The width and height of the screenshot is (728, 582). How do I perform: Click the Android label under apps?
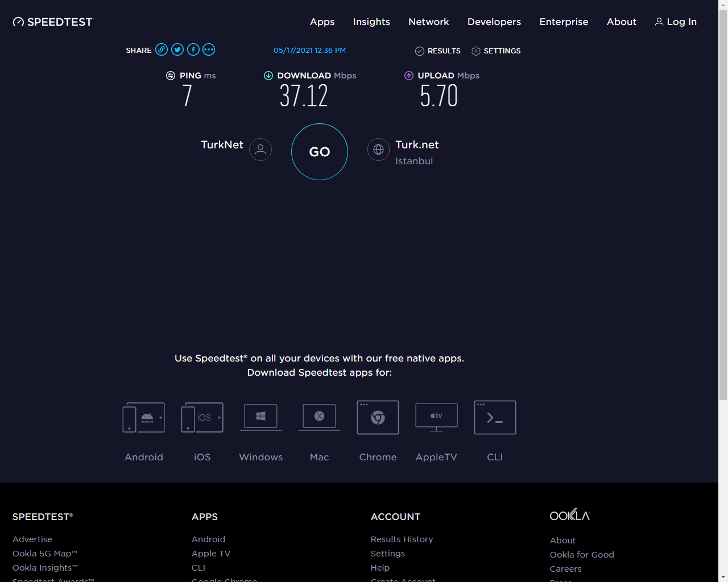(x=144, y=457)
